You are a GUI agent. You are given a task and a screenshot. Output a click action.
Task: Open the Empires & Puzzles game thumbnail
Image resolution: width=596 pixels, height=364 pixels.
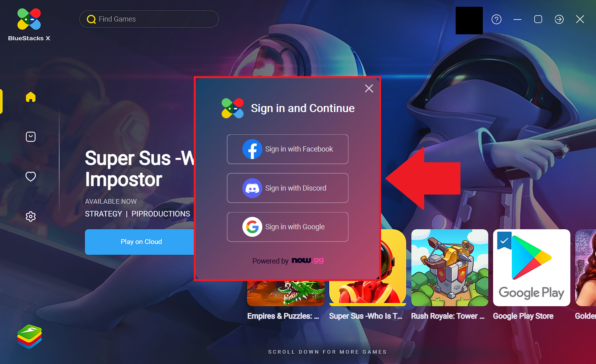coord(286,293)
